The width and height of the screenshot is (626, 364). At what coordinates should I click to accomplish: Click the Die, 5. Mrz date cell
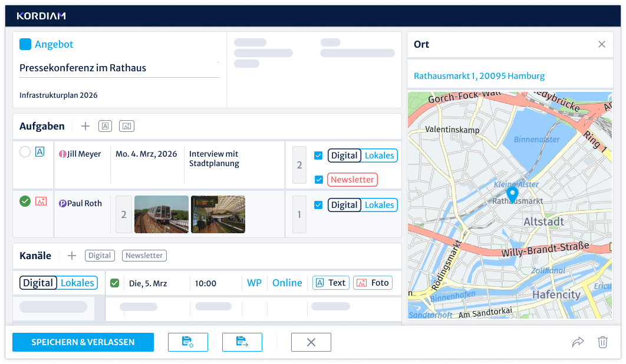148,283
